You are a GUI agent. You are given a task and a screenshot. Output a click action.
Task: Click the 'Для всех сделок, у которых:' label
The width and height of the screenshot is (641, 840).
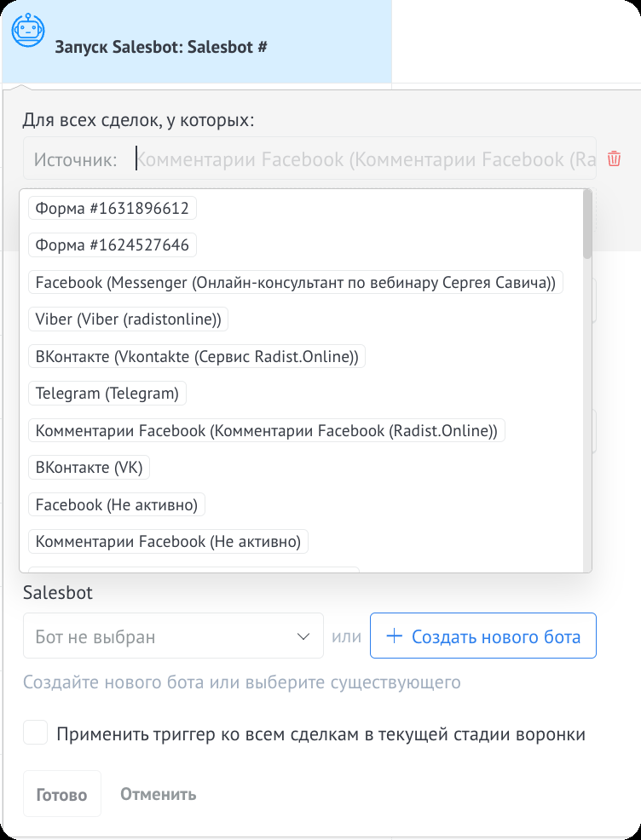coord(138,120)
